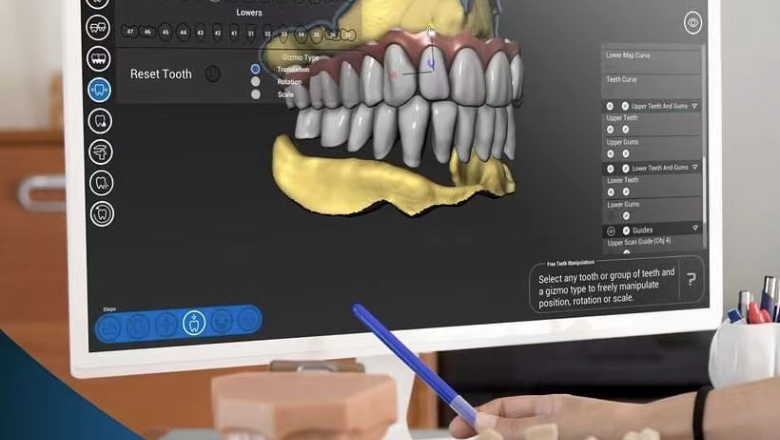Toggle the bright round icon under Lower Gums
This screenshot has height=440, width=780.
point(626,216)
